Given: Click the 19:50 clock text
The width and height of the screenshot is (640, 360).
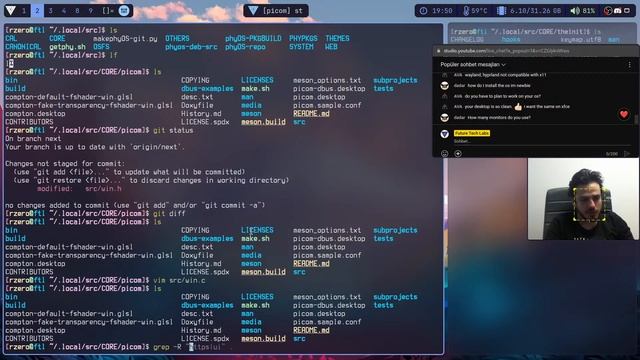Looking at the screenshot, I should [442, 11].
